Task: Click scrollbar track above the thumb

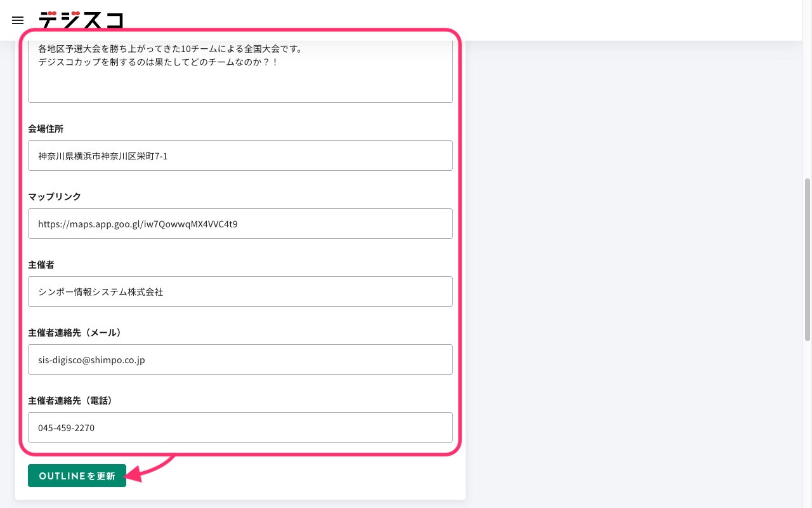Action: coord(807,108)
